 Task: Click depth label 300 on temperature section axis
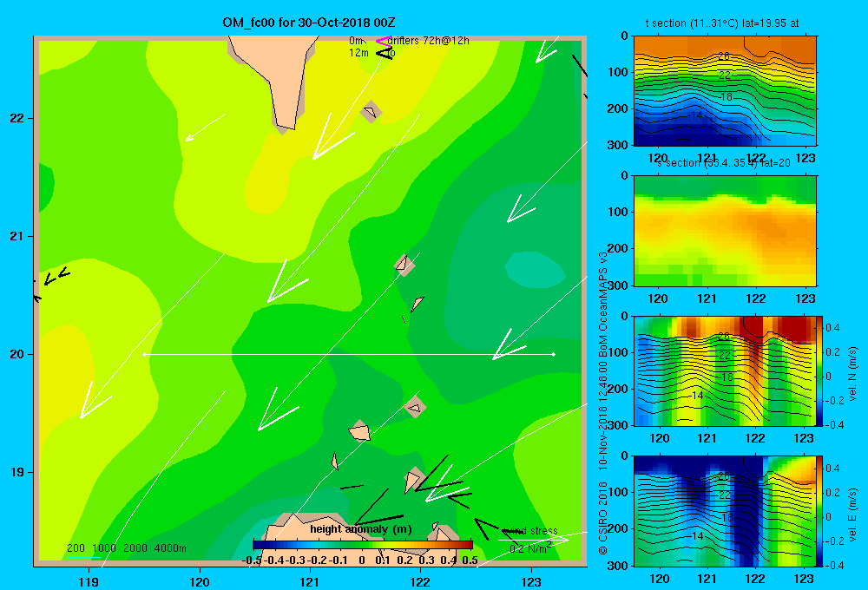coord(618,145)
